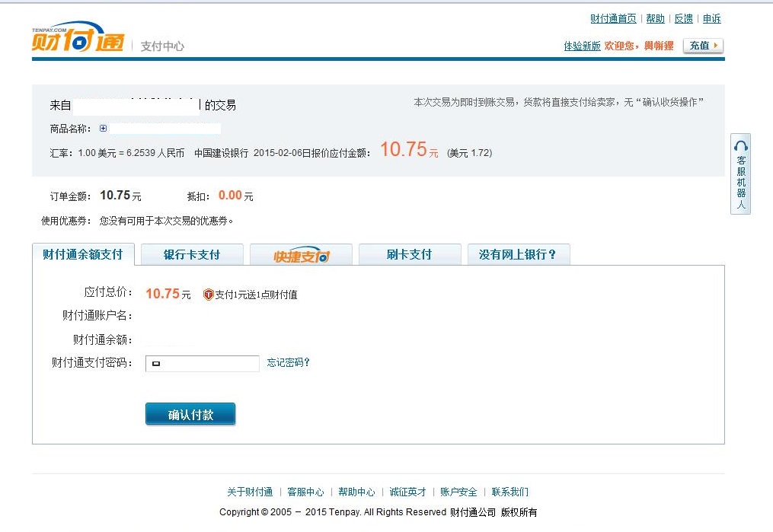The width and height of the screenshot is (773, 532).
Task: Focus the 财付通支付密码 input field
Action: (x=202, y=364)
